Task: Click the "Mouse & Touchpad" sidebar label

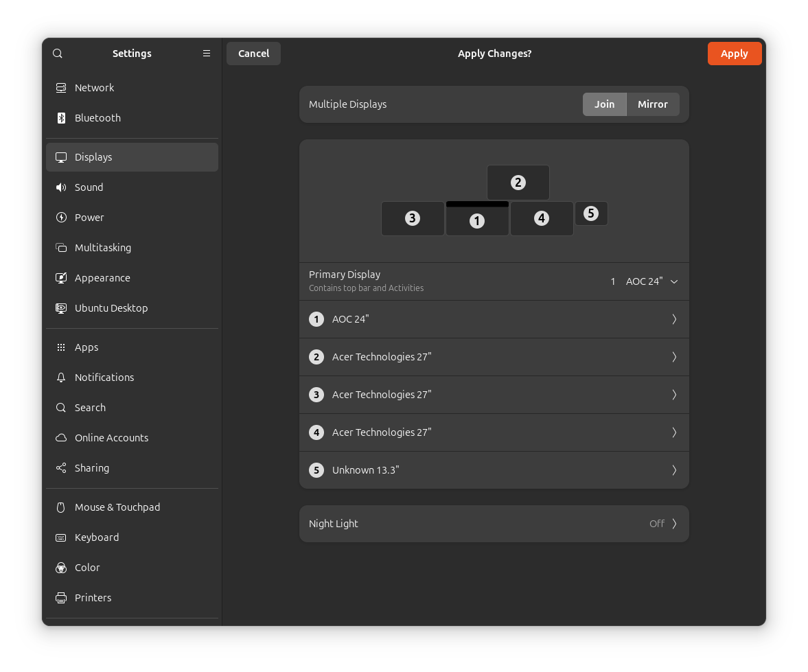Action: (117, 507)
